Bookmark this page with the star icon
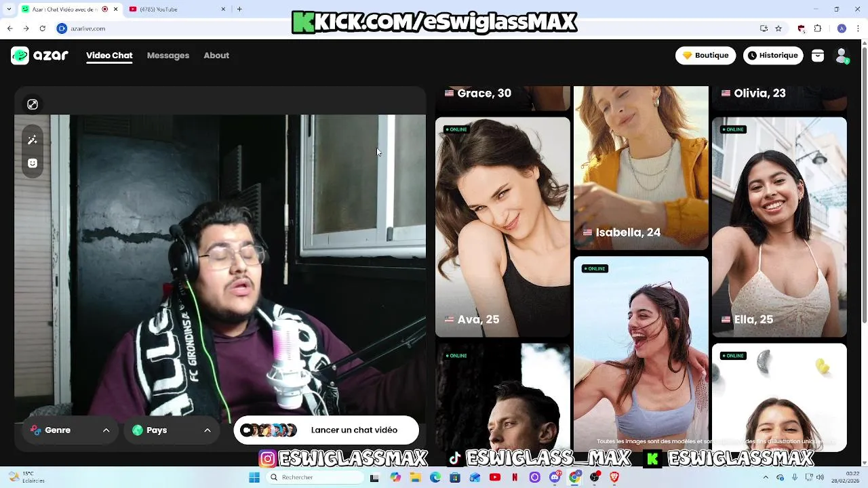Screen dimensions: 868x488 pos(778,28)
